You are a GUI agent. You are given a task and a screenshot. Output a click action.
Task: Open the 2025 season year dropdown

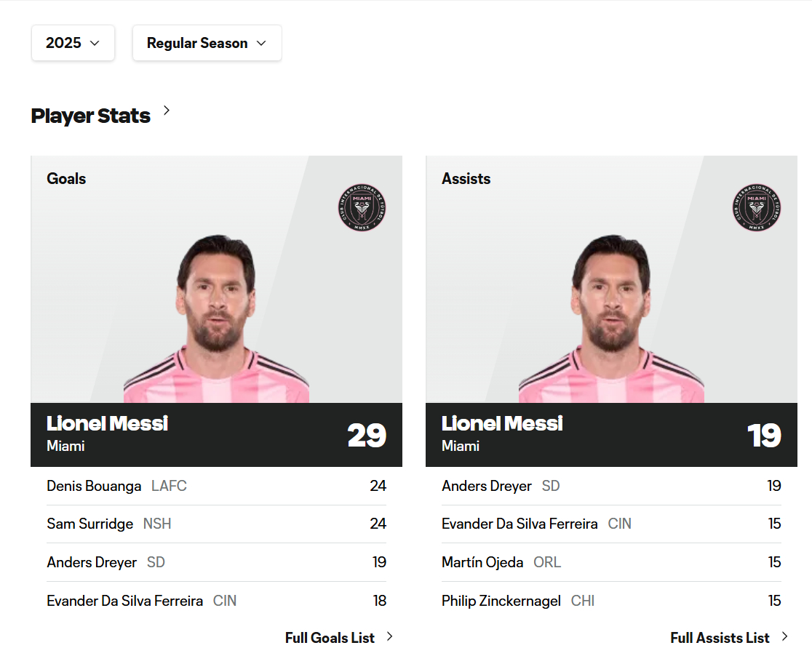coord(73,43)
